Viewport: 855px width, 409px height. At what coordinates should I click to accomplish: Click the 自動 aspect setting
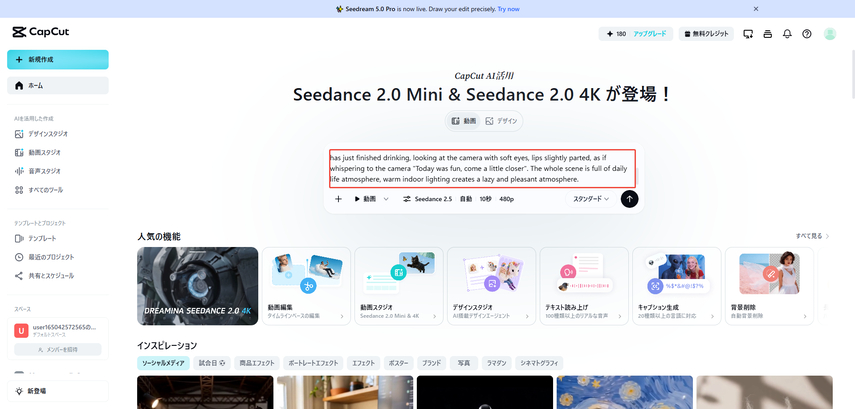[466, 199]
